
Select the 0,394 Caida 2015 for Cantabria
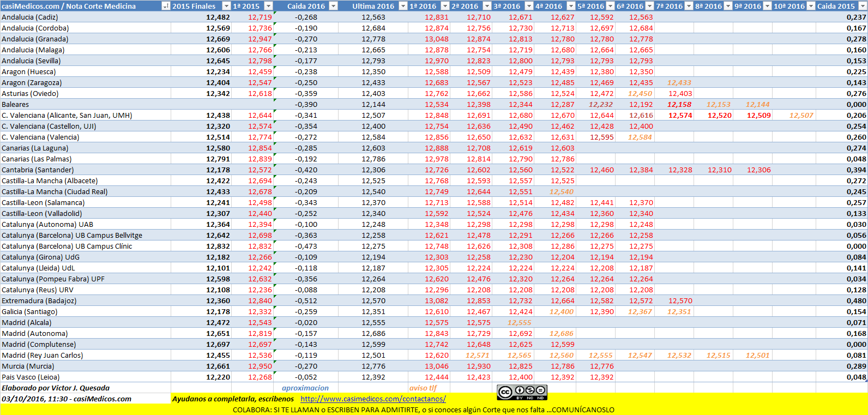(x=857, y=170)
